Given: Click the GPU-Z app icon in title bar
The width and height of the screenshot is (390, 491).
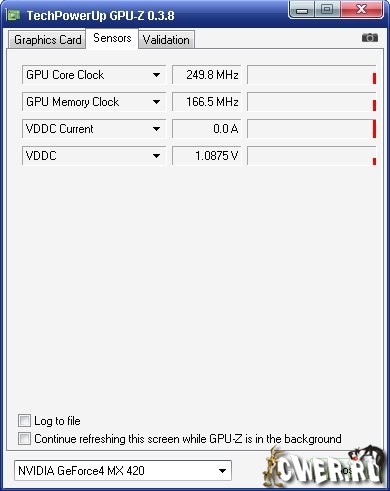Looking at the screenshot, I should tap(14, 15).
